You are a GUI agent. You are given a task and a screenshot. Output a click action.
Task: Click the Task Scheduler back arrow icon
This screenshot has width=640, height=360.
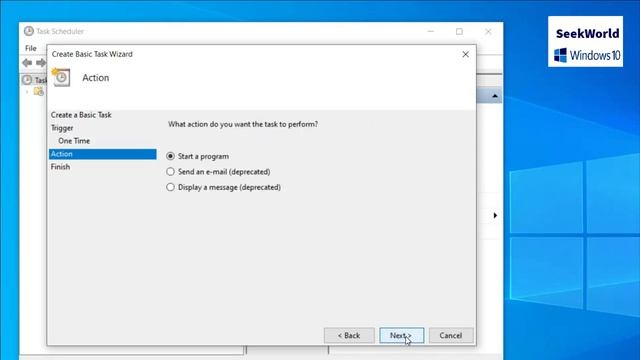(x=27, y=63)
